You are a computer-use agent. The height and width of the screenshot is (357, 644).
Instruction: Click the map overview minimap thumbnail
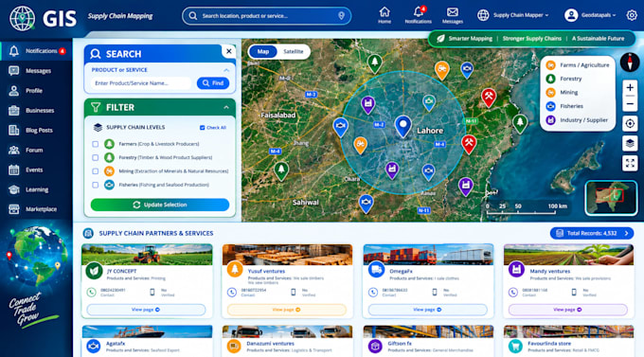[611, 198]
